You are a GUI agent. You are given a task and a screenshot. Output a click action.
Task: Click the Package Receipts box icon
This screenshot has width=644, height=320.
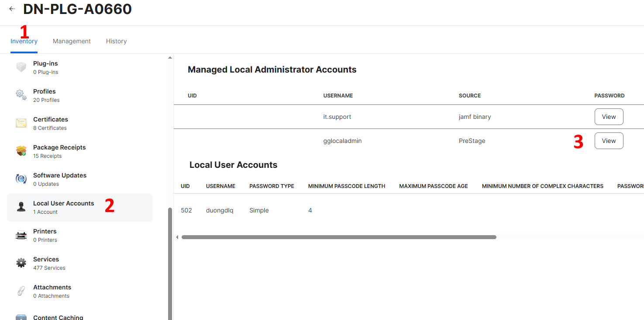21,151
